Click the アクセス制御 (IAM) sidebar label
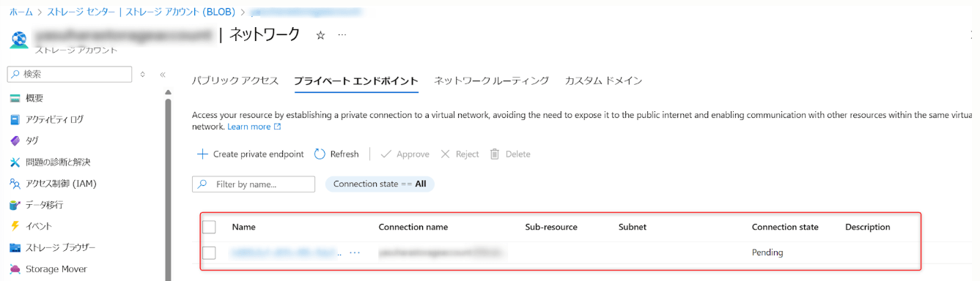The height and width of the screenshot is (281, 980). (62, 183)
